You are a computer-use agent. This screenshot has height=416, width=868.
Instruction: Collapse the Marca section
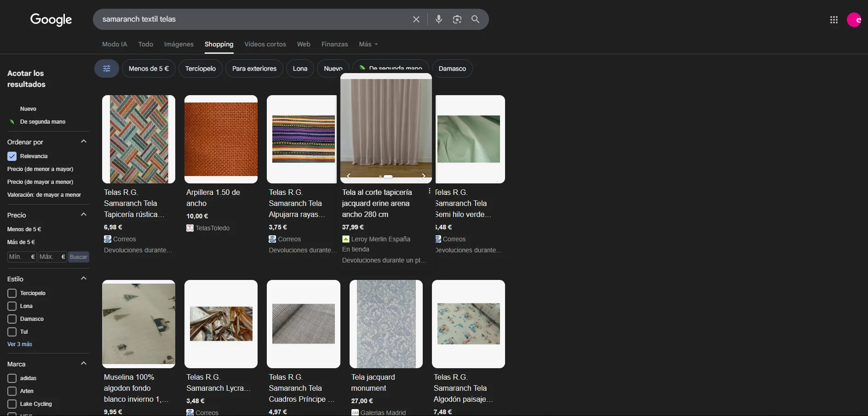pyautogui.click(x=84, y=363)
